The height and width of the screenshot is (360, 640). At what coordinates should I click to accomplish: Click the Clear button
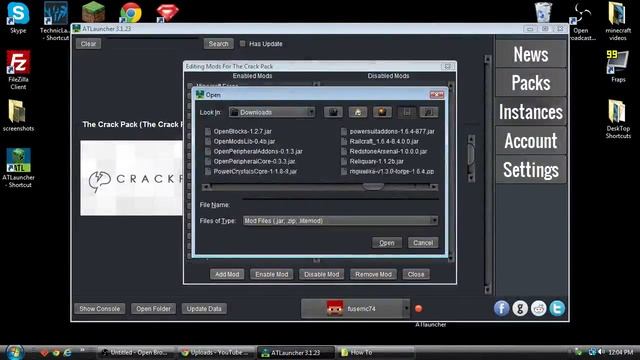pos(88,44)
